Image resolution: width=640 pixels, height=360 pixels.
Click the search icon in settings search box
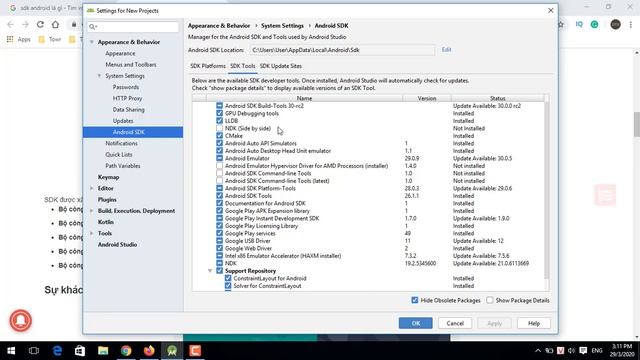click(93, 27)
